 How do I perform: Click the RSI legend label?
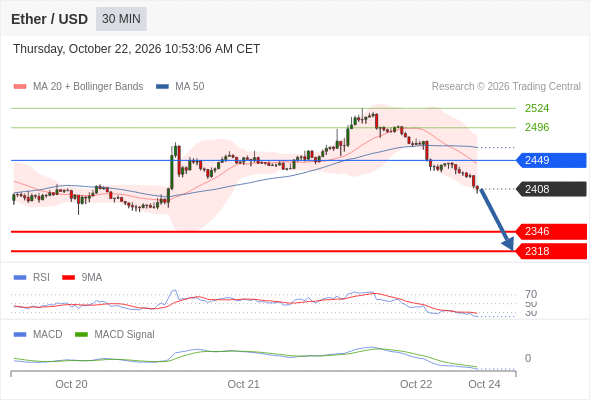(x=41, y=277)
